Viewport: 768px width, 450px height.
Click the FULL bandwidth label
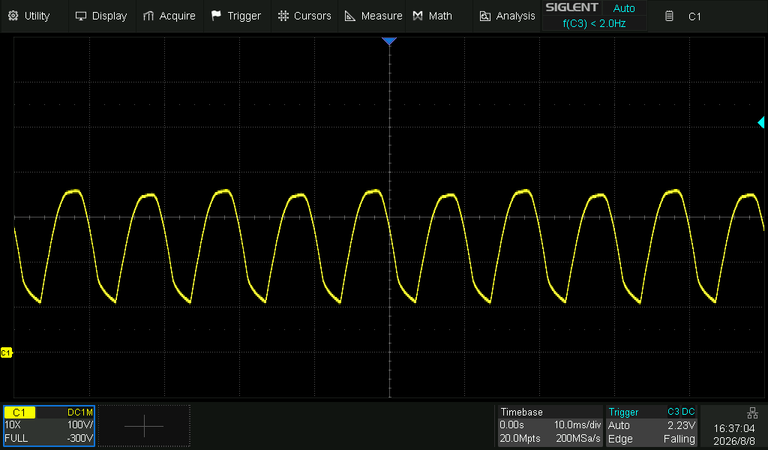pos(16,438)
